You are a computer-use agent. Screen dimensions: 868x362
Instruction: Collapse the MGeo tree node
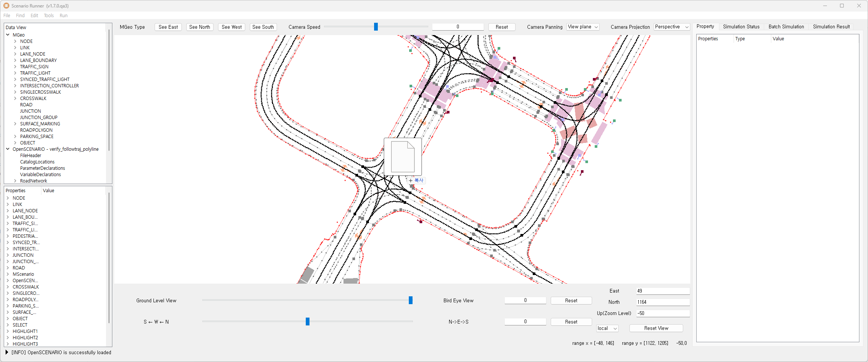point(8,35)
